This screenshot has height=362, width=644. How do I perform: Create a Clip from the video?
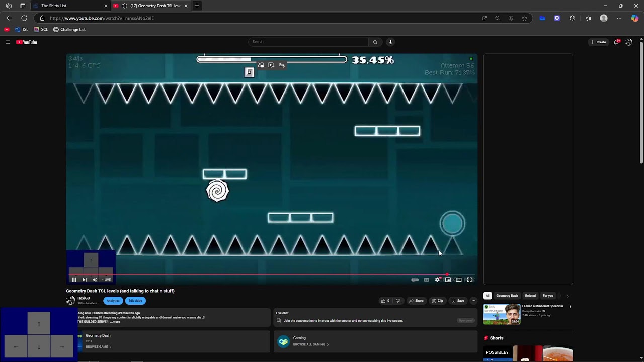coord(437,301)
